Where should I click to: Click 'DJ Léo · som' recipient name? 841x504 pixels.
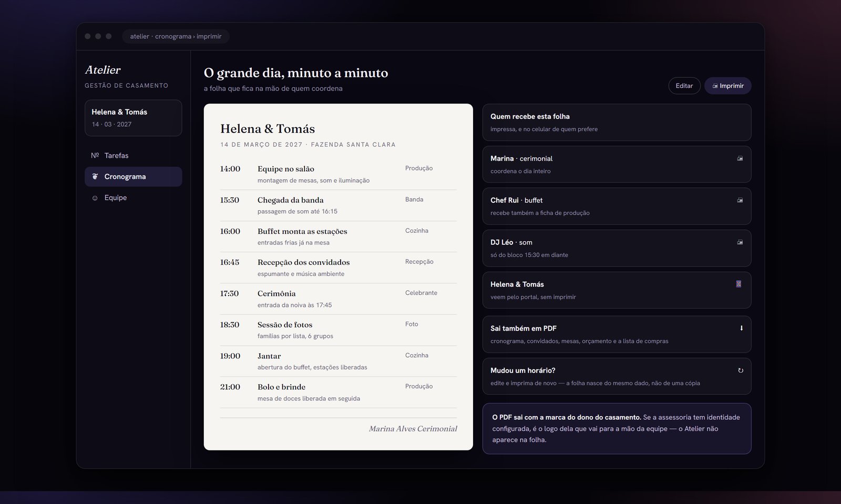pos(511,242)
